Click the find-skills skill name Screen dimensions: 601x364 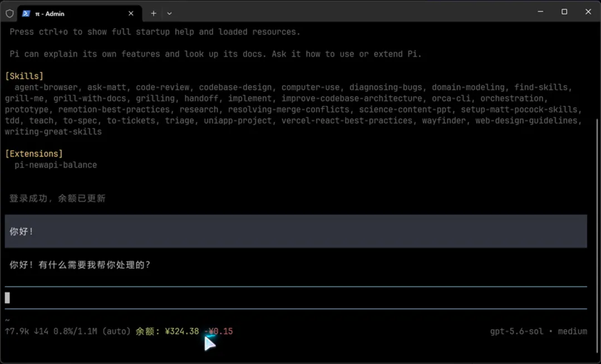coord(541,87)
